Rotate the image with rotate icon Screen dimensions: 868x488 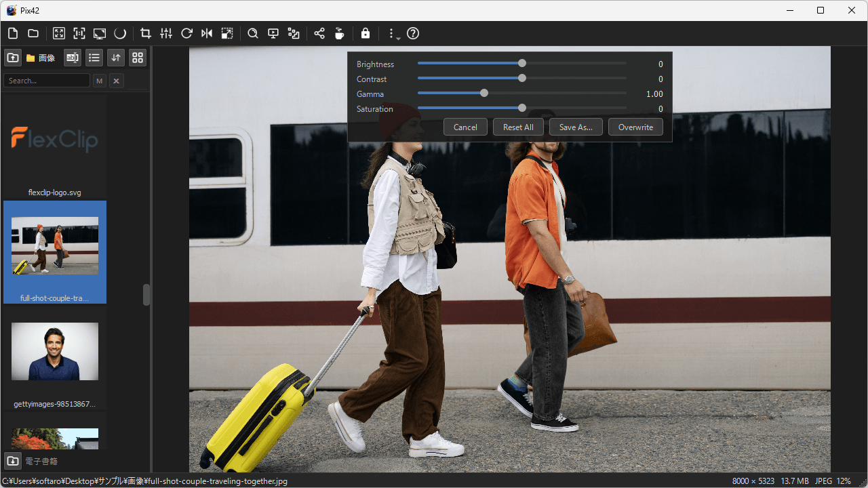point(186,33)
